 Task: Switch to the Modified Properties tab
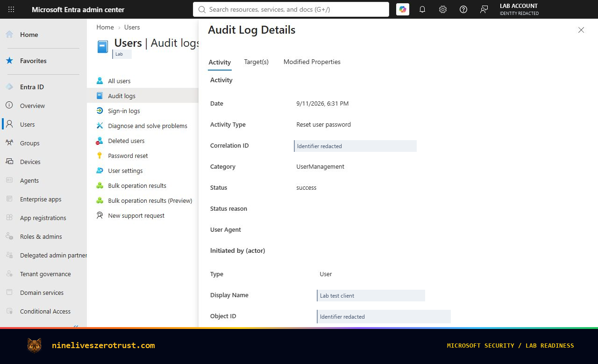pyautogui.click(x=312, y=62)
